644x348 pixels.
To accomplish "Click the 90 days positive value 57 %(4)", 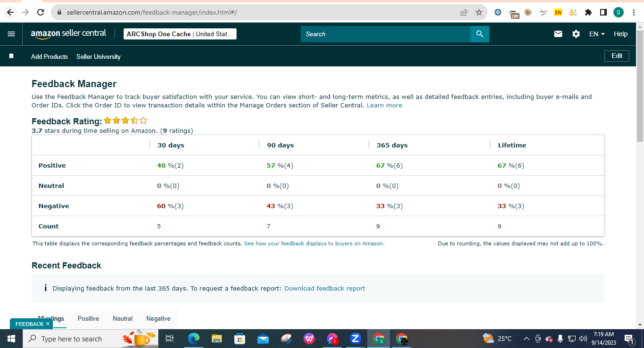I will coord(280,165).
